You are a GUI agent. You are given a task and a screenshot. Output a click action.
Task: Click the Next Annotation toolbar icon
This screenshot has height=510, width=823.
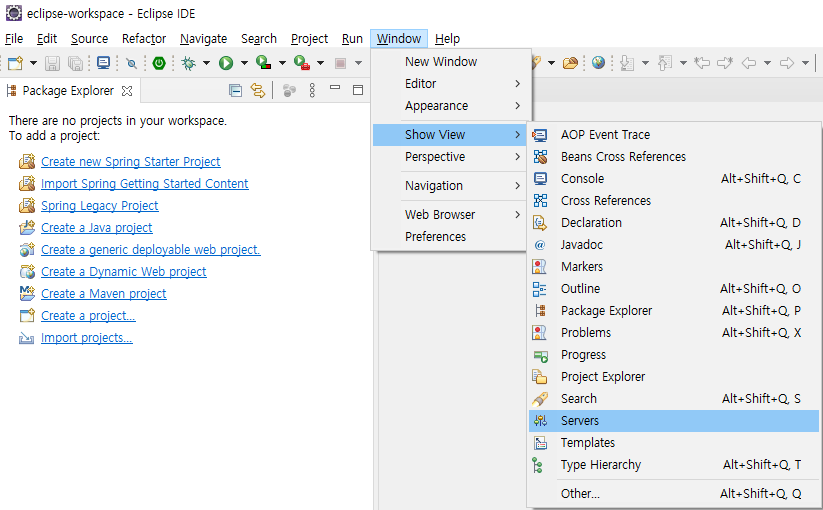(627, 63)
